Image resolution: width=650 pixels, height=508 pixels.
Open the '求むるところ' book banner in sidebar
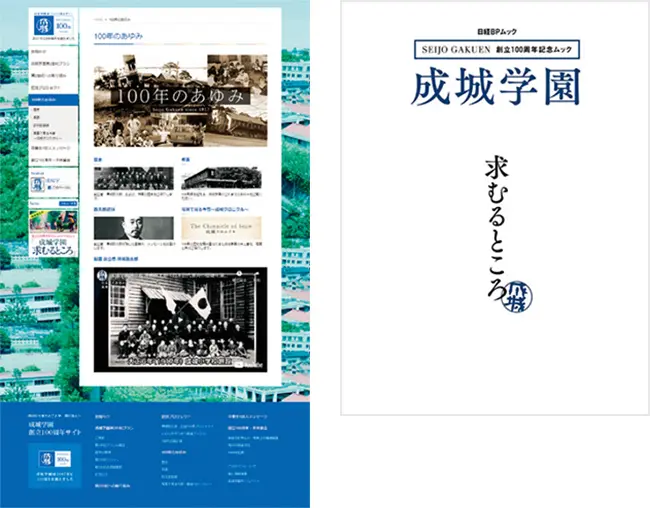pos(53,239)
